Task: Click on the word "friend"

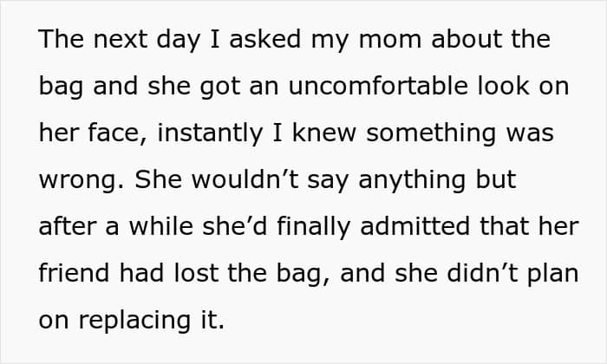Action: tap(74, 273)
